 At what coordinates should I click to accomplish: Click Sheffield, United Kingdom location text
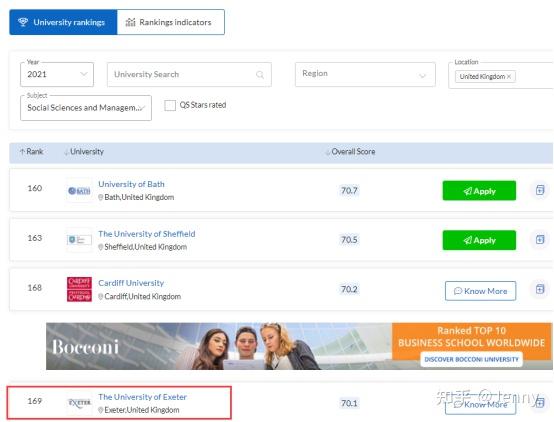tap(146, 247)
